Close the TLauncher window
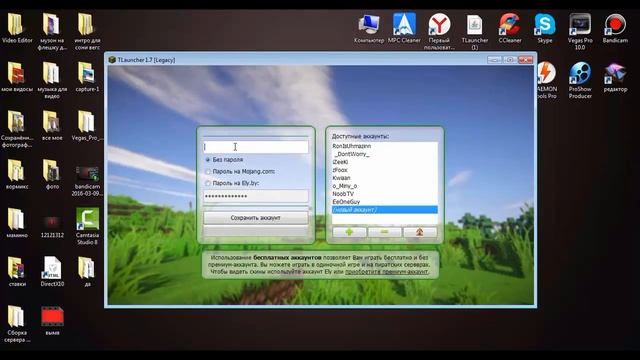This screenshot has height=360, width=640. click(x=525, y=60)
